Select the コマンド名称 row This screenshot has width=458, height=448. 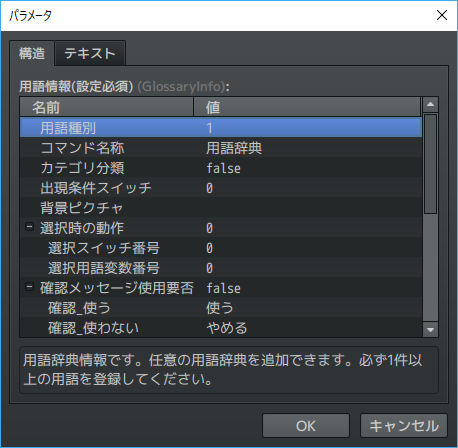(x=221, y=148)
